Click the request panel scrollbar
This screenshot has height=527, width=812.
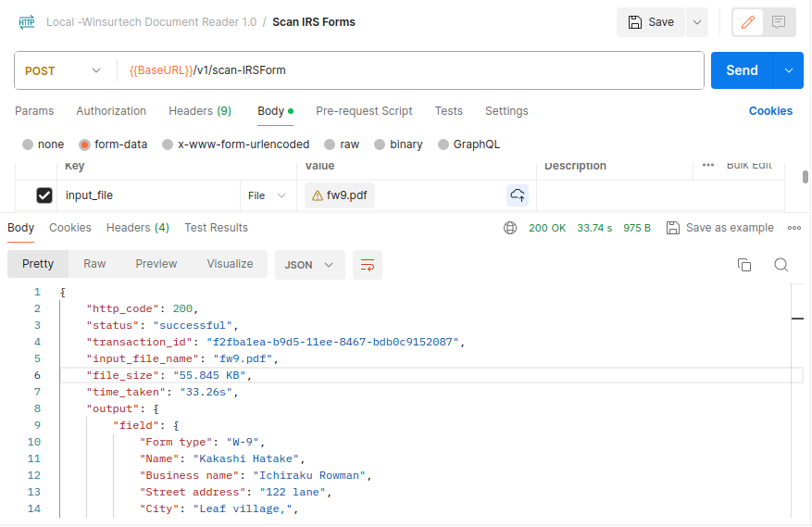pyautogui.click(x=805, y=177)
